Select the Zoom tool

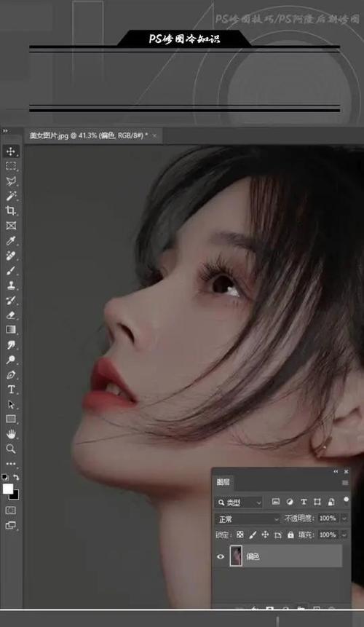11,449
